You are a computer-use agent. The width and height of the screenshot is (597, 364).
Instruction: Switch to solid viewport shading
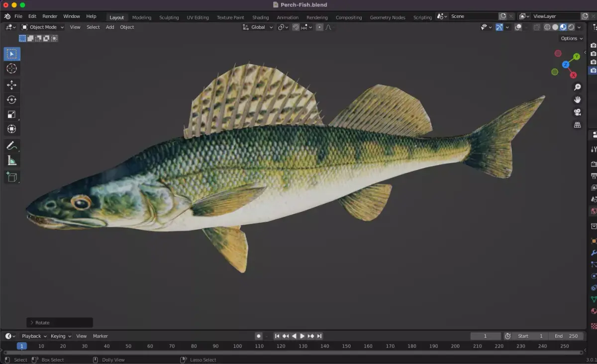(555, 27)
